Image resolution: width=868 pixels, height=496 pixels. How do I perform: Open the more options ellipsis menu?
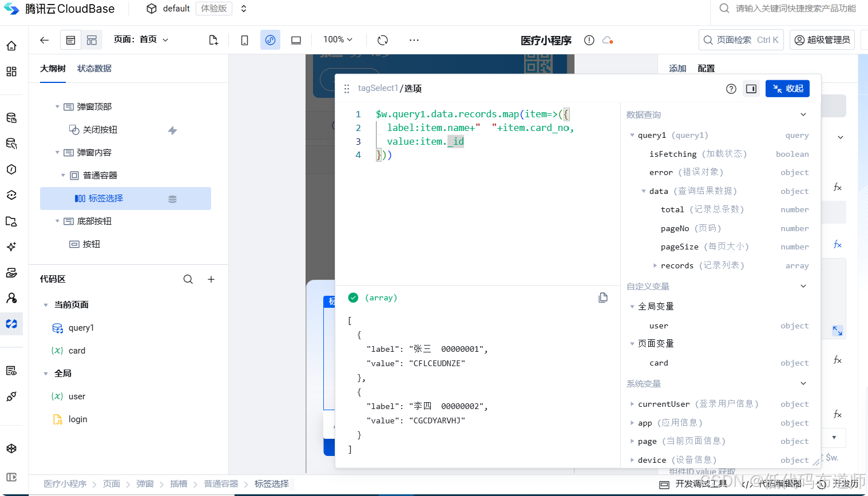point(414,40)
